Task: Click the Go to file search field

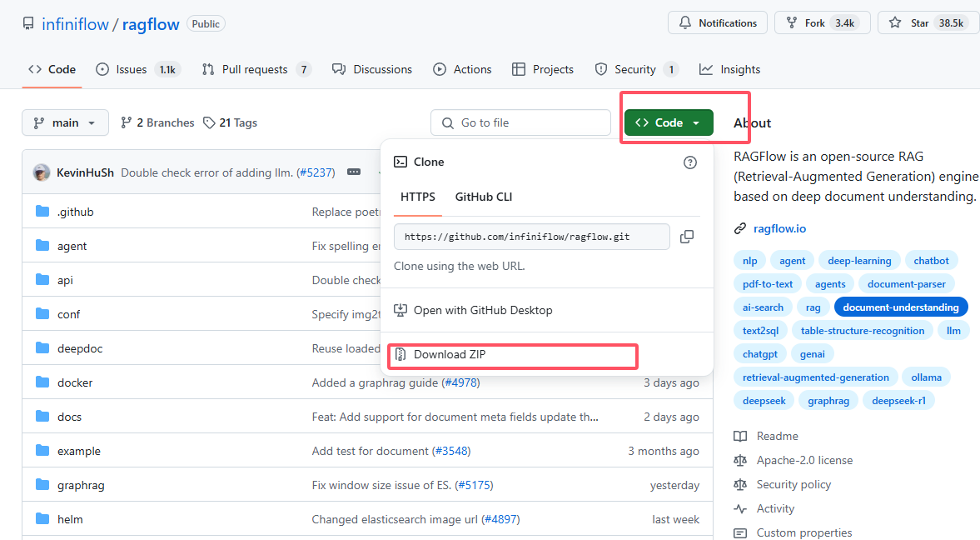Action: pos(520,122)
